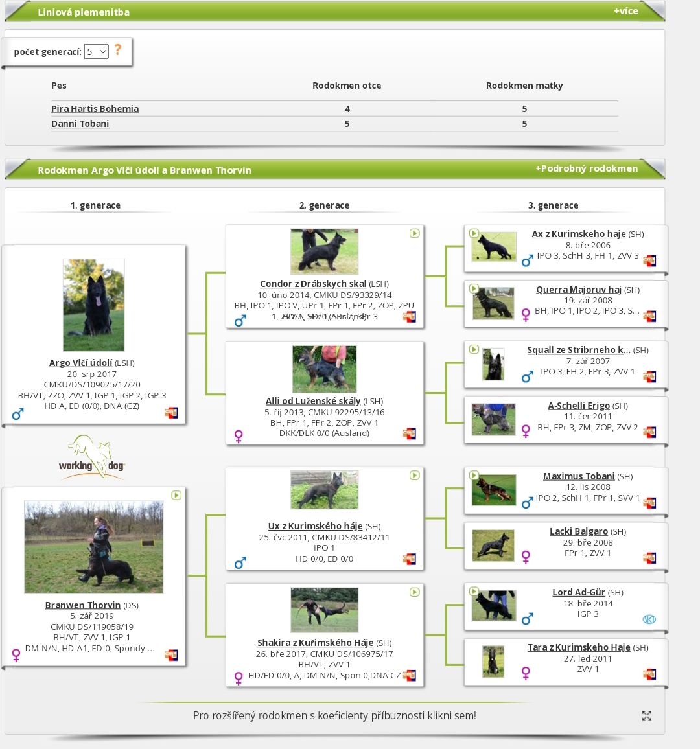Play video on Ux z Kurimského háje card
Image resolution: width=700 pixels, height=749 pixels.
coord(414,476)
